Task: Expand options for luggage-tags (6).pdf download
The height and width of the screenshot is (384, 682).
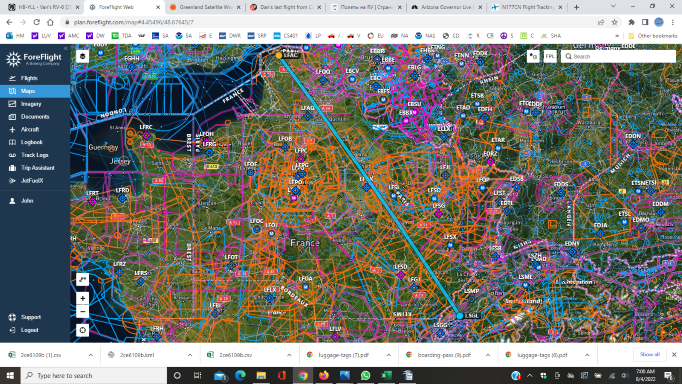Action: [587, 355]
